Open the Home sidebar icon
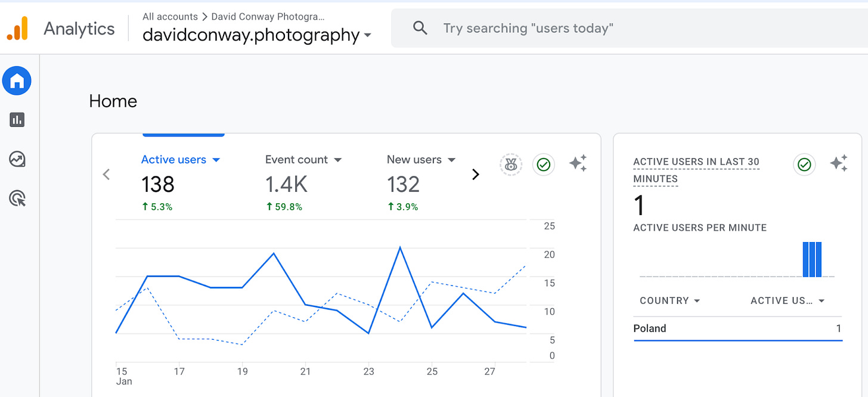868x397 pixels. [x=17, y=80]
